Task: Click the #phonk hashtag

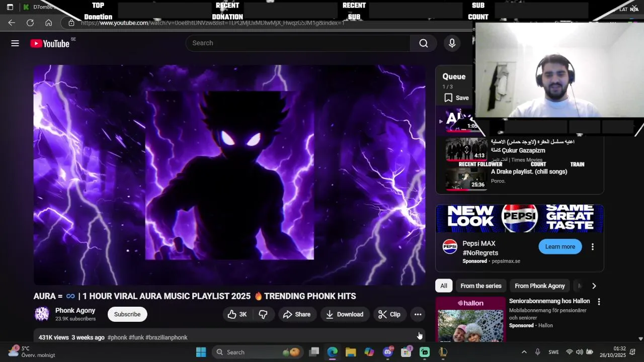Action: pos(117,337)
